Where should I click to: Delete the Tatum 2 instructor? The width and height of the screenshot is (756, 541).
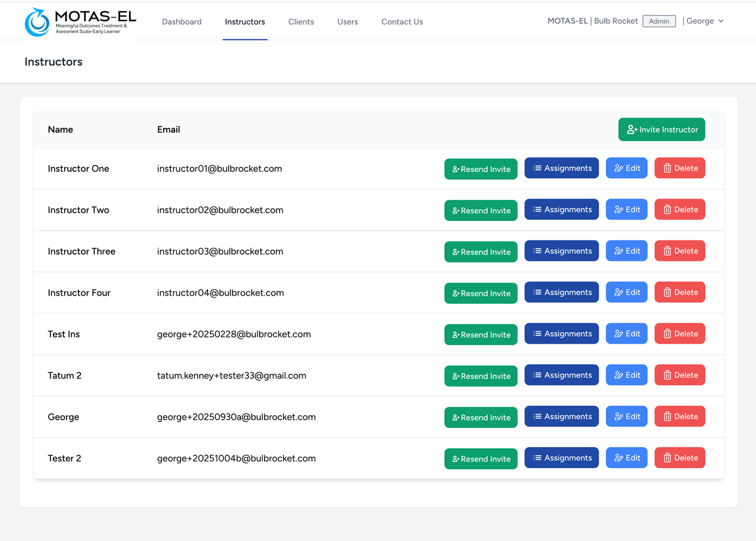(679, 375)
